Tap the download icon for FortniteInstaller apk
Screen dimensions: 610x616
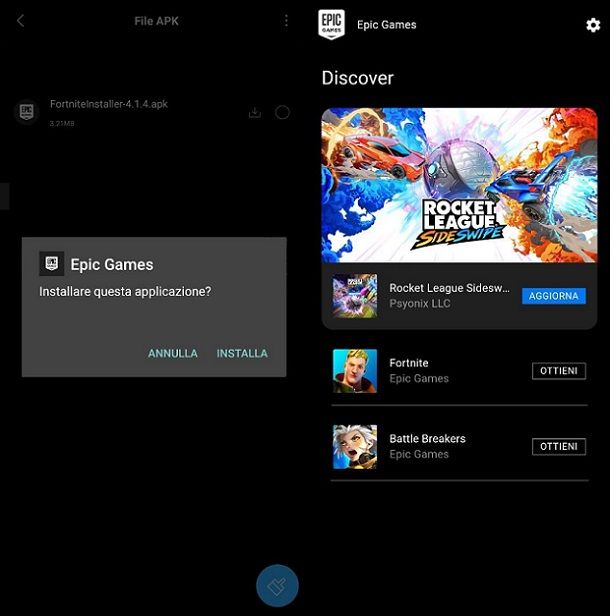tap(255, 113)
